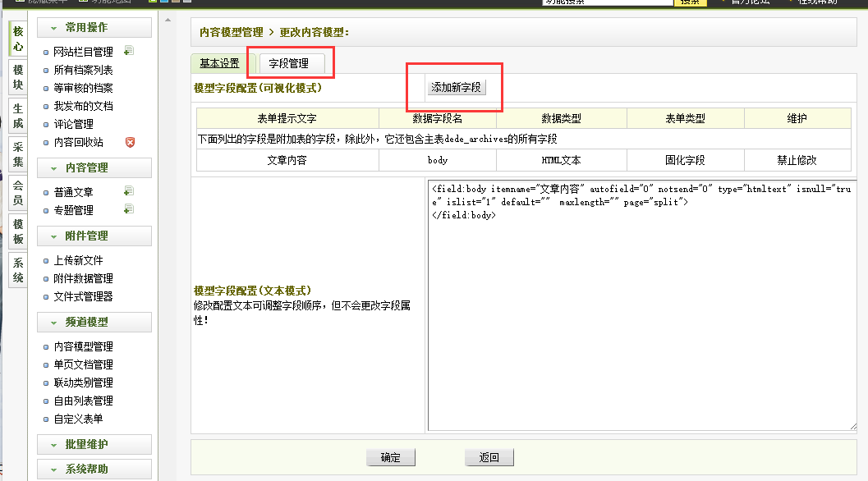Screen dimensions: 868x481
Task: Open 单页文档管理 in the sidebar
Action: click(83, 364)
